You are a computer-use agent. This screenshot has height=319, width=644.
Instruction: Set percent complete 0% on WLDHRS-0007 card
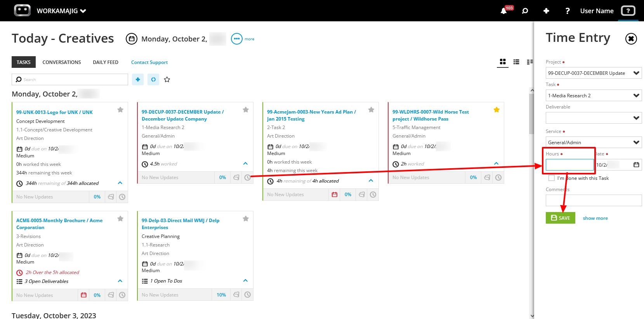click(x=473, y=178)
